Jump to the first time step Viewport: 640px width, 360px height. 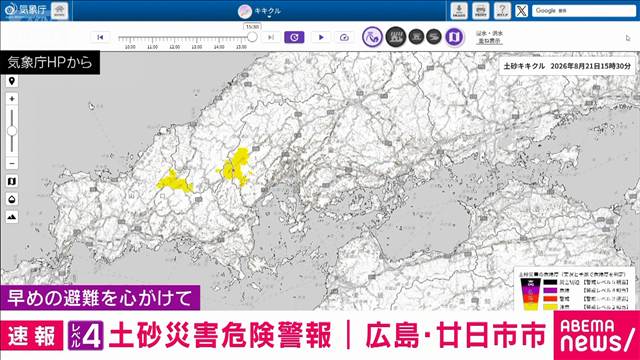click(x=100, y=37)
